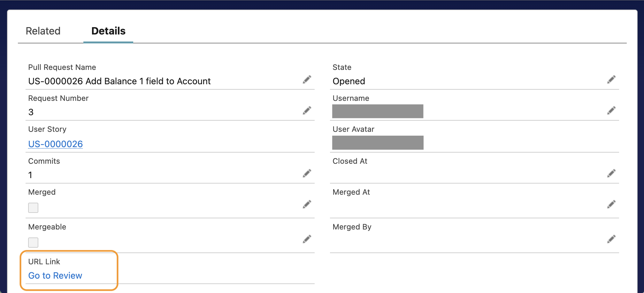The image size is (644, 293).
Task: Click the pencil icon beside Request Number
Action: coord(307,110)
